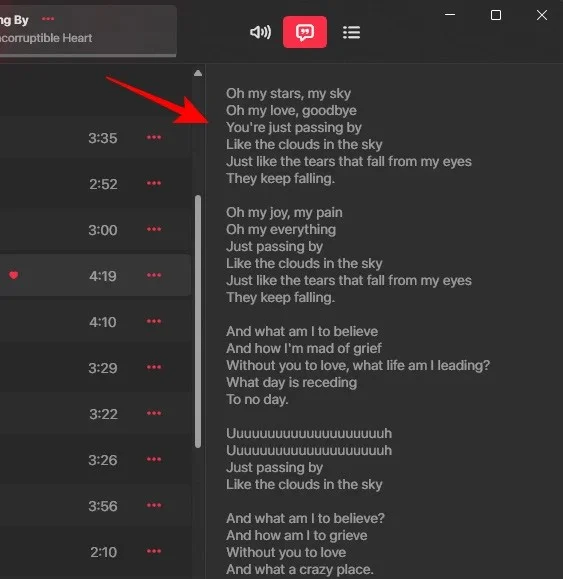Click lyric line 'And what am I to believe?'
Screen dimensions: 563x579
(x=305, y=518)
